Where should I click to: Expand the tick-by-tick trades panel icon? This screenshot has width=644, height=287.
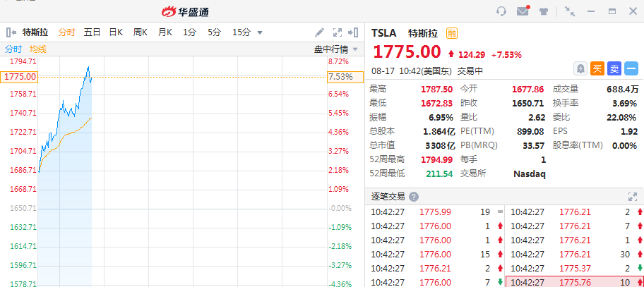coord(633,197)
